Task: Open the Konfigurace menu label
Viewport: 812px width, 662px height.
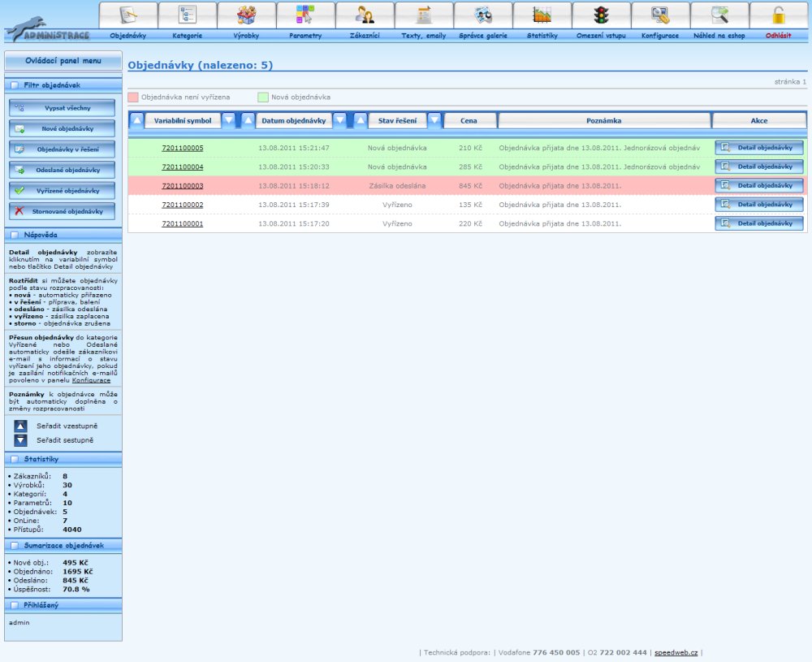Action: 659,36
